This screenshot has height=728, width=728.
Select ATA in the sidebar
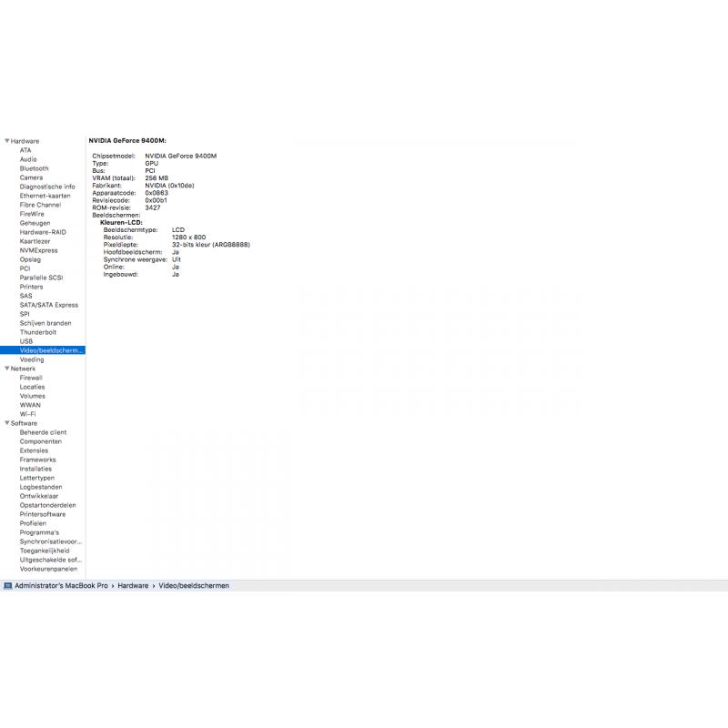[25, 150]
